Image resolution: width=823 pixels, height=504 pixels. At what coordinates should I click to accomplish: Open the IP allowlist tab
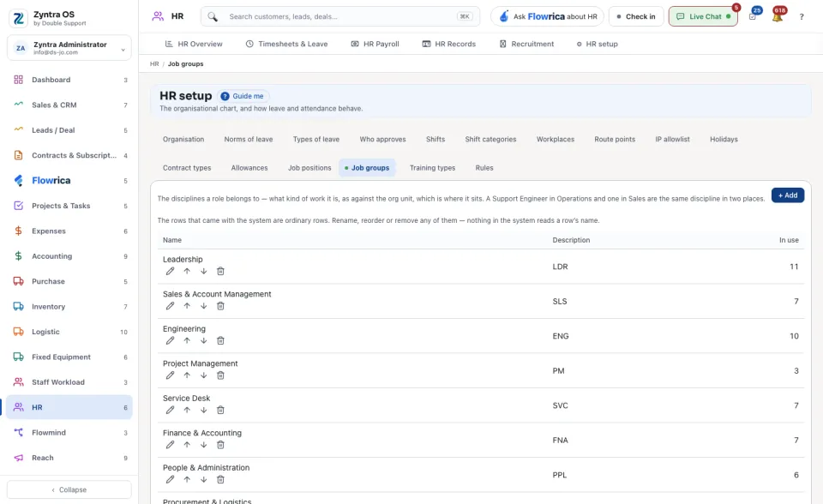coord(672,139)
